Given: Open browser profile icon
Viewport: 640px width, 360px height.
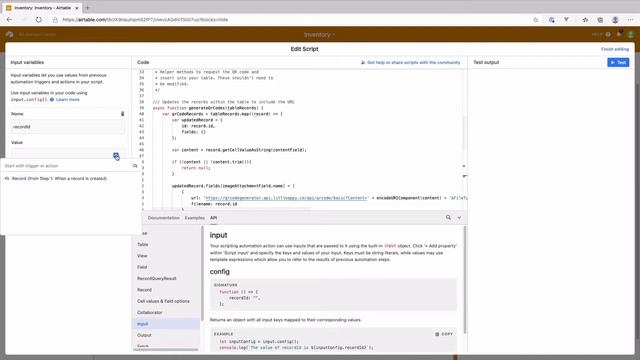Looking at the screenshot, I should click(615, 20).
